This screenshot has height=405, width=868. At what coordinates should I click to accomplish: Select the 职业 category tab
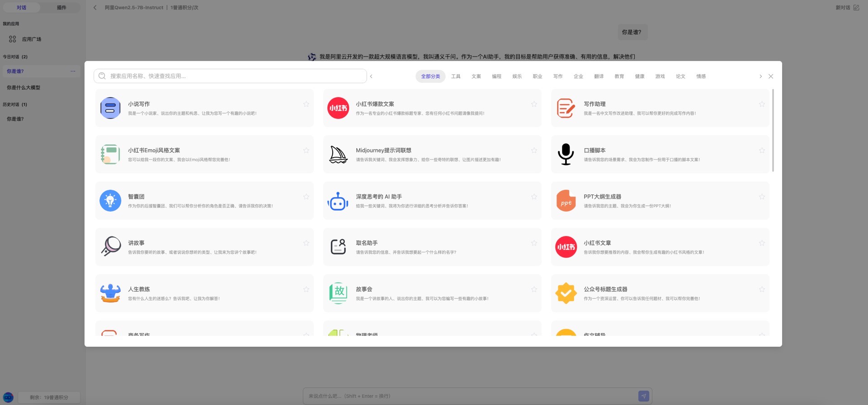click(537, 76)
